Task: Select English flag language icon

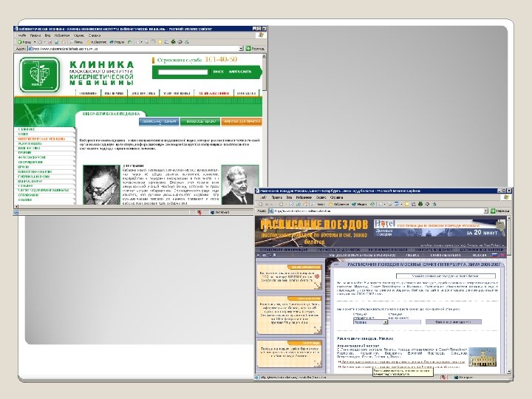Action: coord(503,255)
